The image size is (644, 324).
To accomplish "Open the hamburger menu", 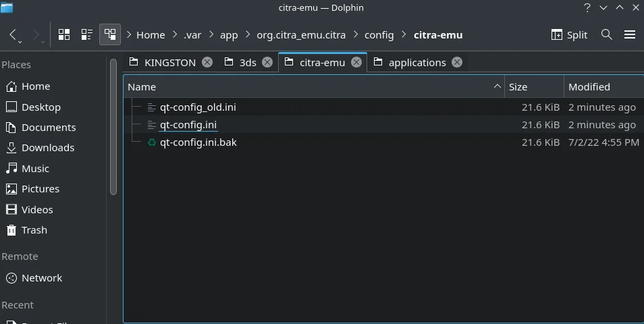I will [630, 34].
